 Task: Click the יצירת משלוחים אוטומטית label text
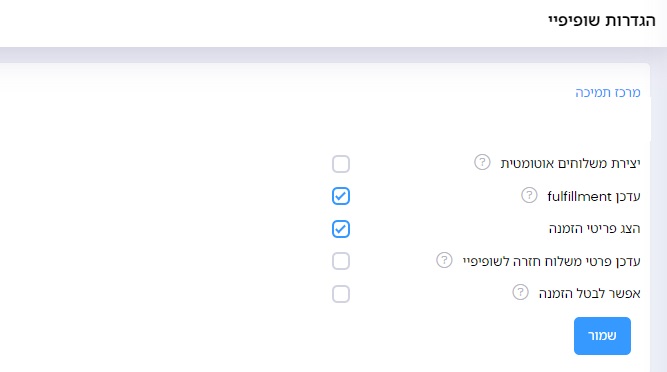570,163
